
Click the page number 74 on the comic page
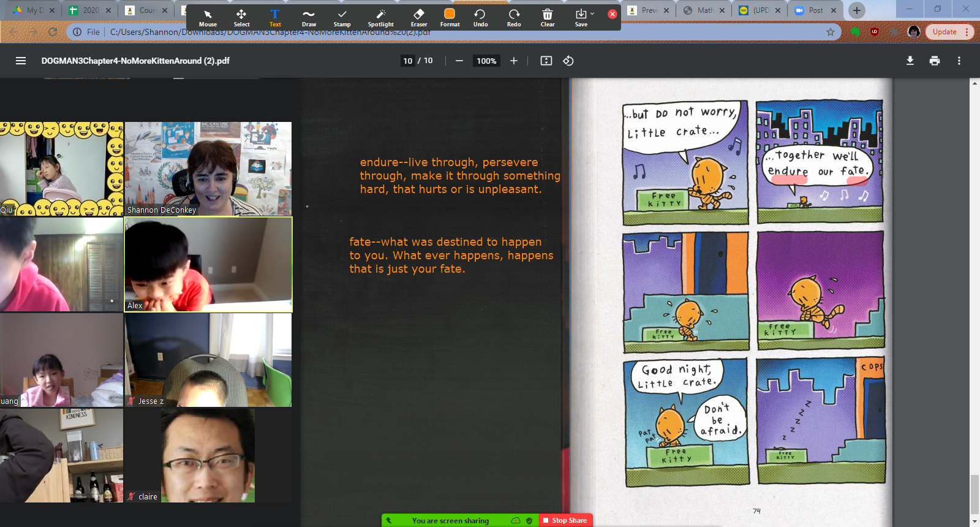756,510
